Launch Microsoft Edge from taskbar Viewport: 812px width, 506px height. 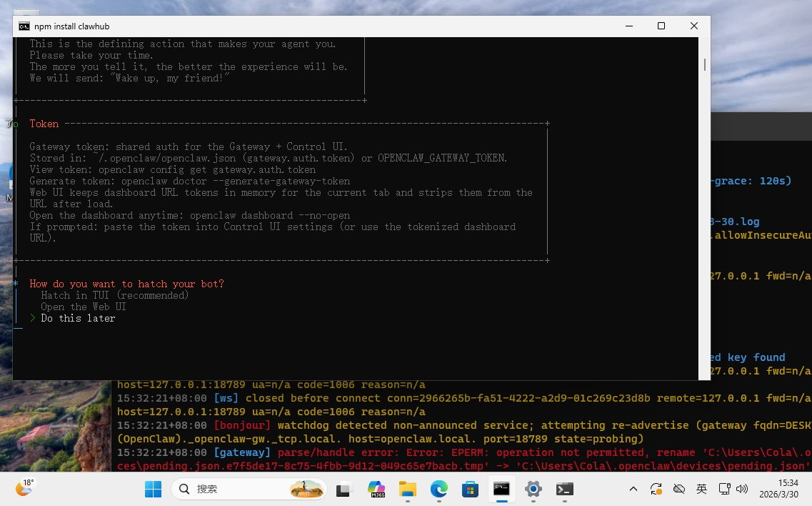pos(439,489)
